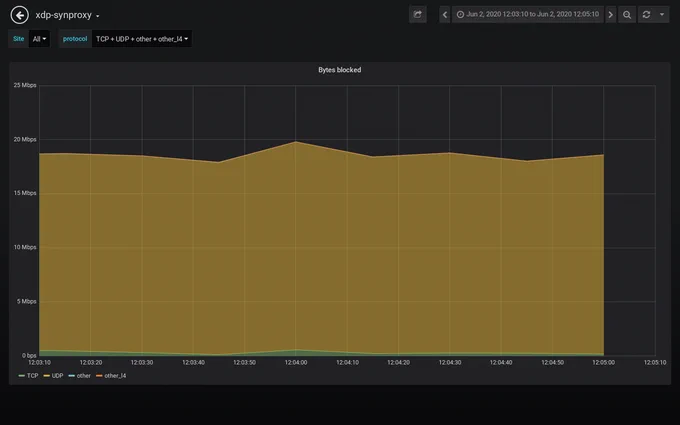Click the 12:03:40 x-axis time label

click(x=193, y=363)
